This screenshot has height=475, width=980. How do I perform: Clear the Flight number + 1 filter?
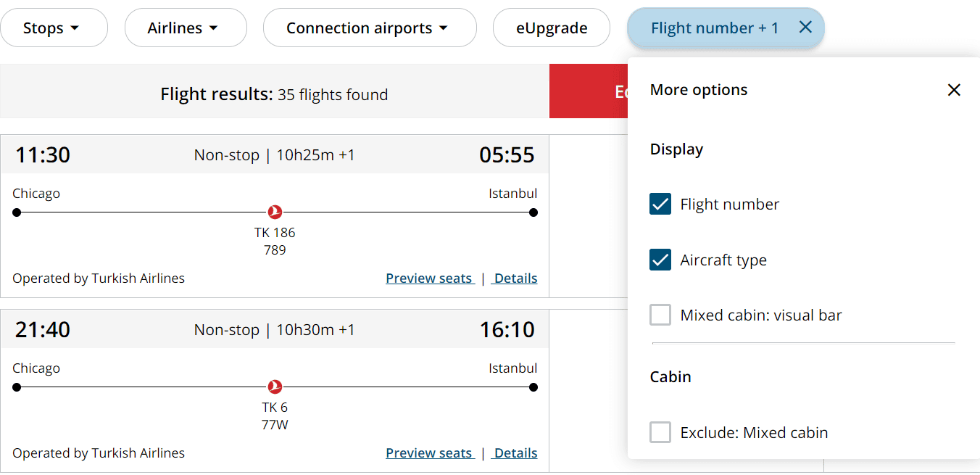click(805, 28)
